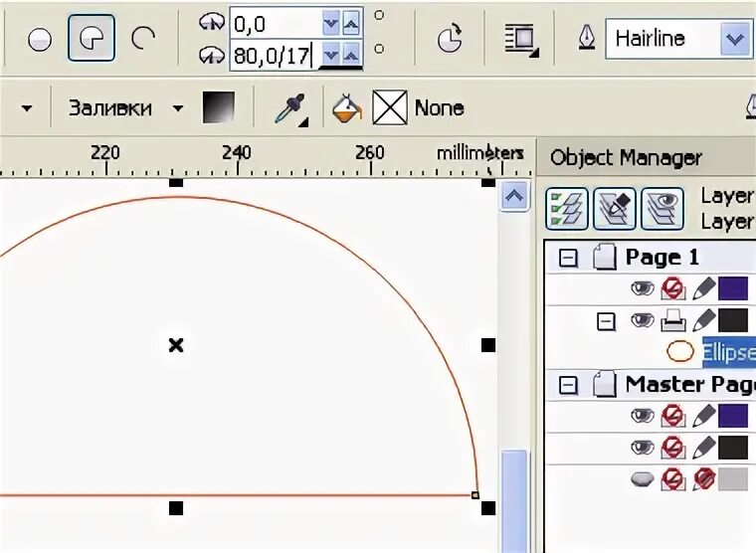Collapse the layer holding the Ellipse
The width and height of the screenshot is (756, 553).
coord(606,321)
